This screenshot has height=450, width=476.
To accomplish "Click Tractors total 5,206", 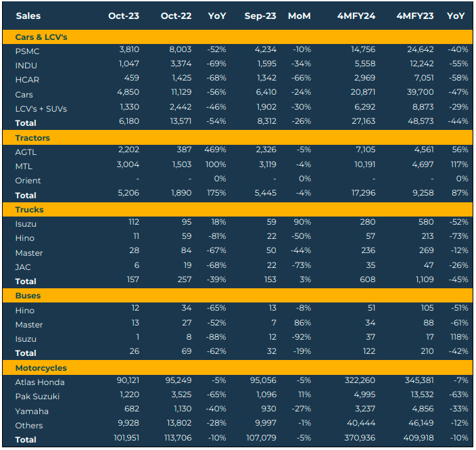I will click(128, 193).
